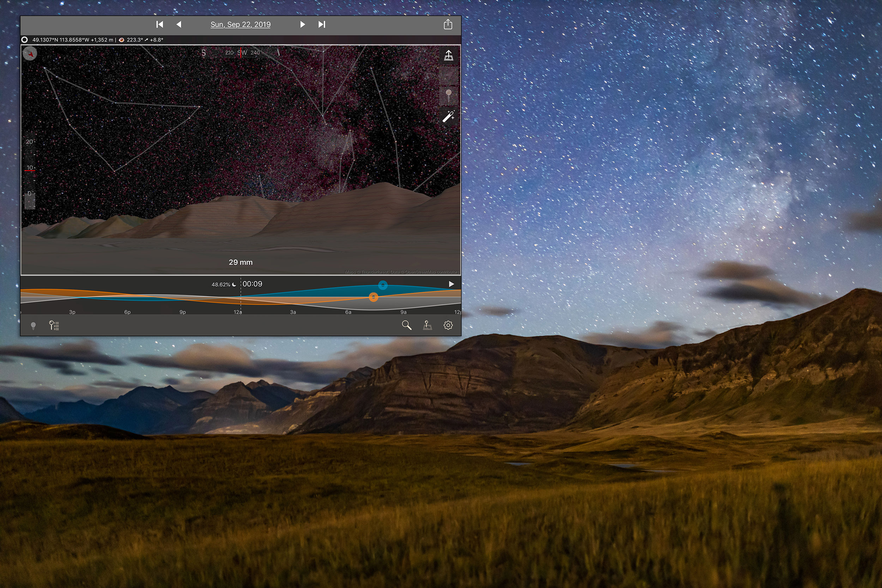This screenshot has height=588, width=882.
Task: Toggle the dimmed secondary pin button
Action: tap(448, 95)
